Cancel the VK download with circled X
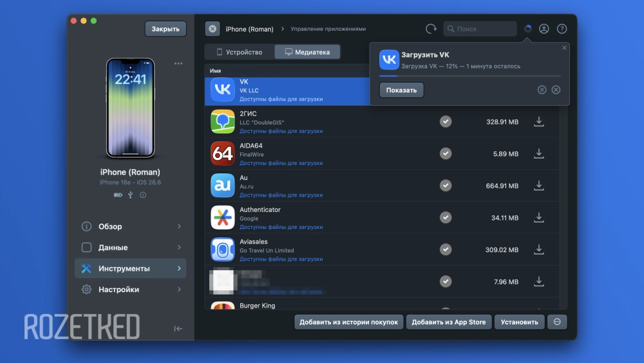The width and height of the screenshot is (644, 363). (x=556, y=90)
